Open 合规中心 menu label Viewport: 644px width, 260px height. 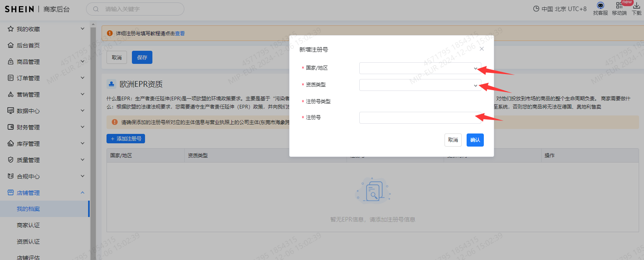coord(28,176)
